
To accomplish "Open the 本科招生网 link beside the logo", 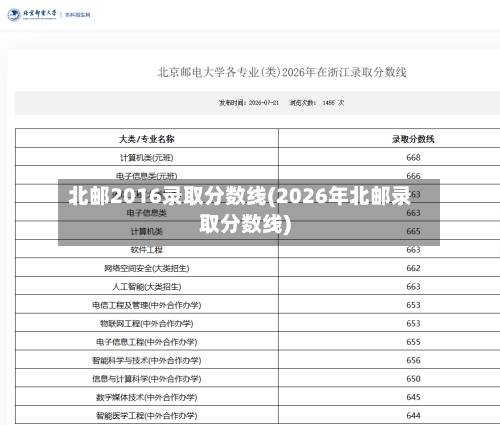I will 78,15.
